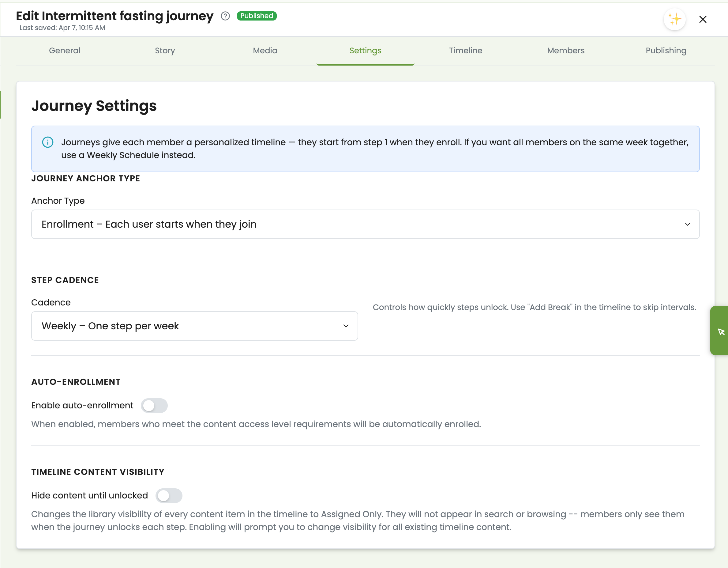Click the 'Journey Settings' heading
The image size is (728, 568).
coord(94,106)
